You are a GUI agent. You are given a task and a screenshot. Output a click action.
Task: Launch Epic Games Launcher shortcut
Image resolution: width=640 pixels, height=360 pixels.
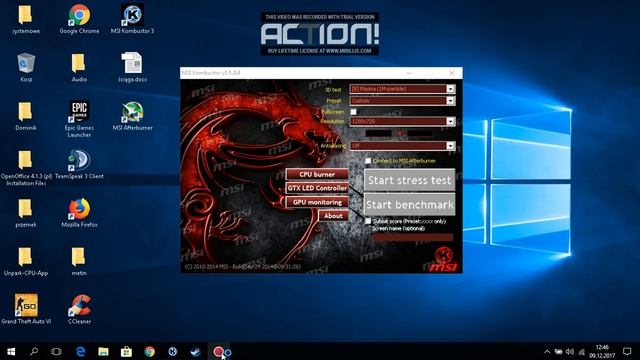79,119
